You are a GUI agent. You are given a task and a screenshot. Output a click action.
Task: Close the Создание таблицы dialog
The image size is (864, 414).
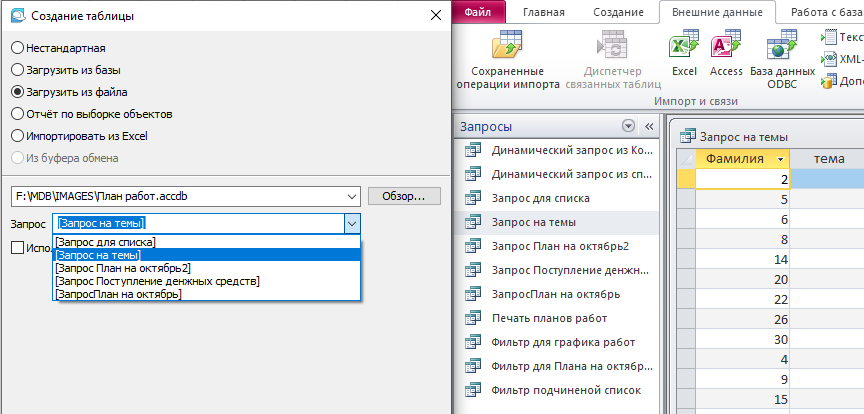[436, 15]
